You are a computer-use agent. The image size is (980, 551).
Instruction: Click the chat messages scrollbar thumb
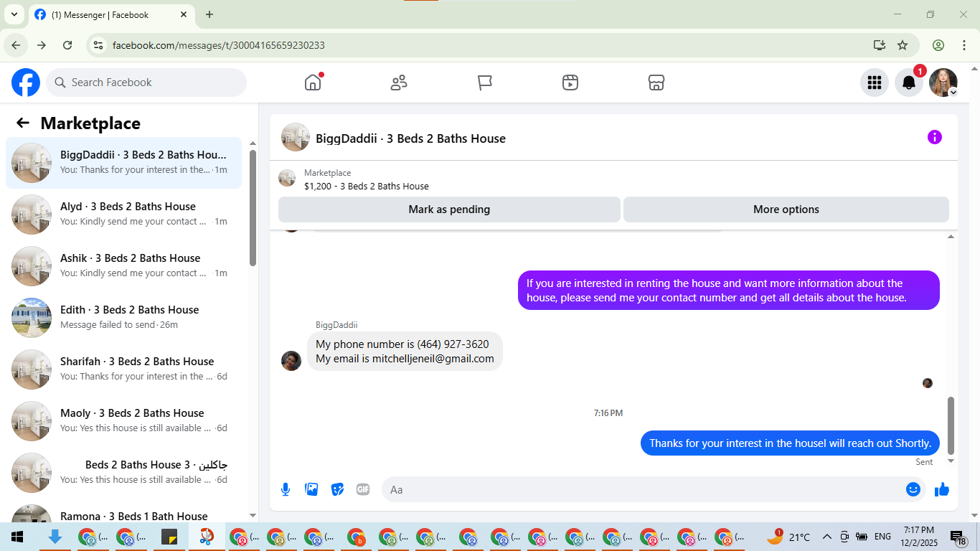(951, 425)
